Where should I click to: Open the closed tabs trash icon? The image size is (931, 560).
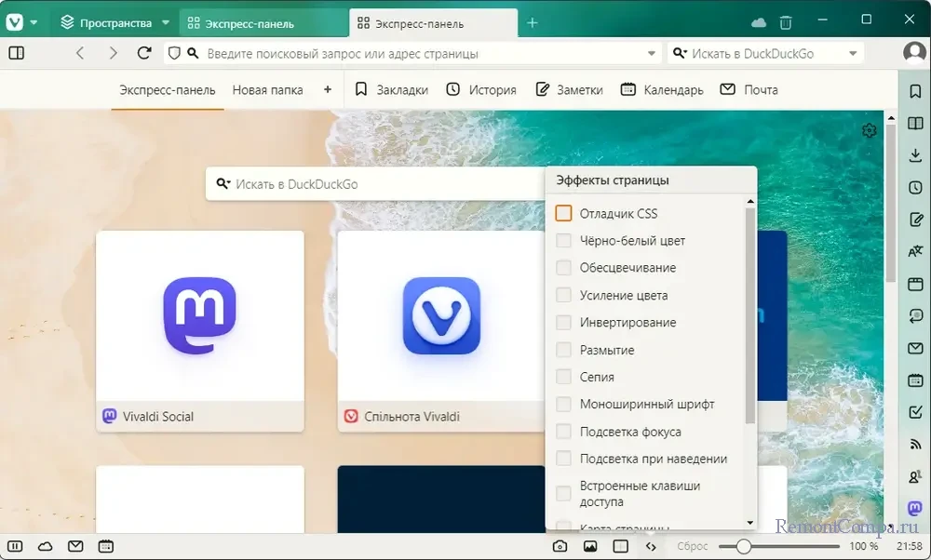786,22
